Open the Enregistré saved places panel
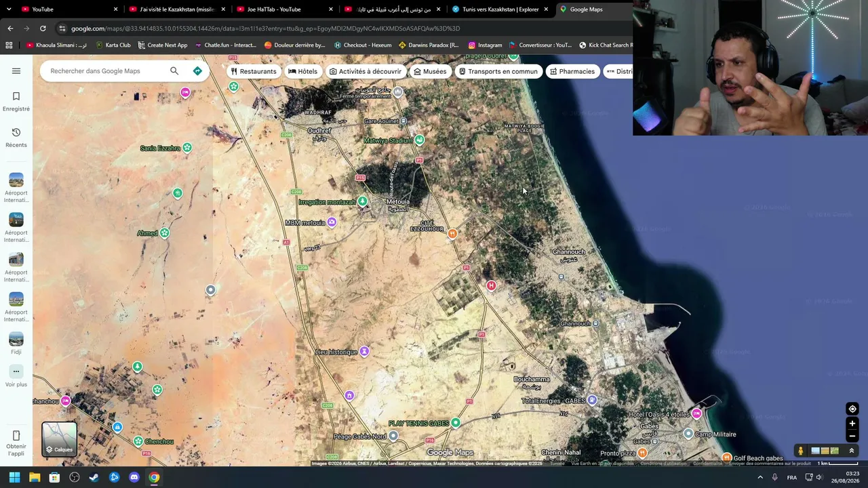The image size is (868, 488). coord(16,101)
